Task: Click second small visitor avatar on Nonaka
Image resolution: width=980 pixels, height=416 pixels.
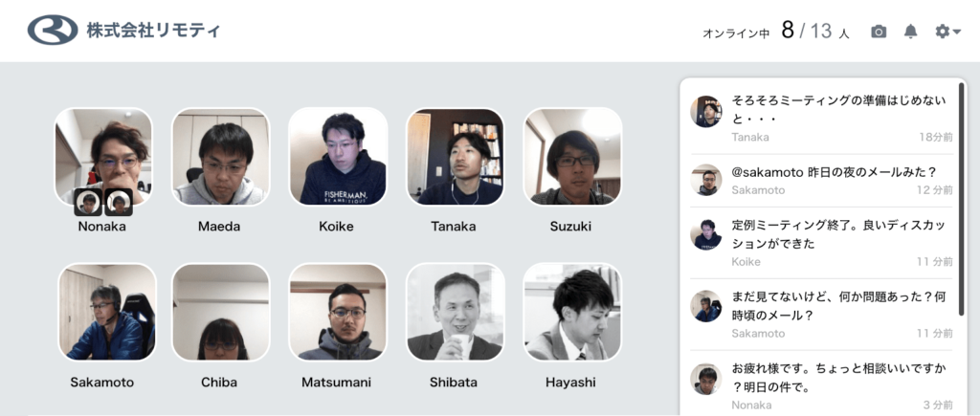Action: point(118,202)
